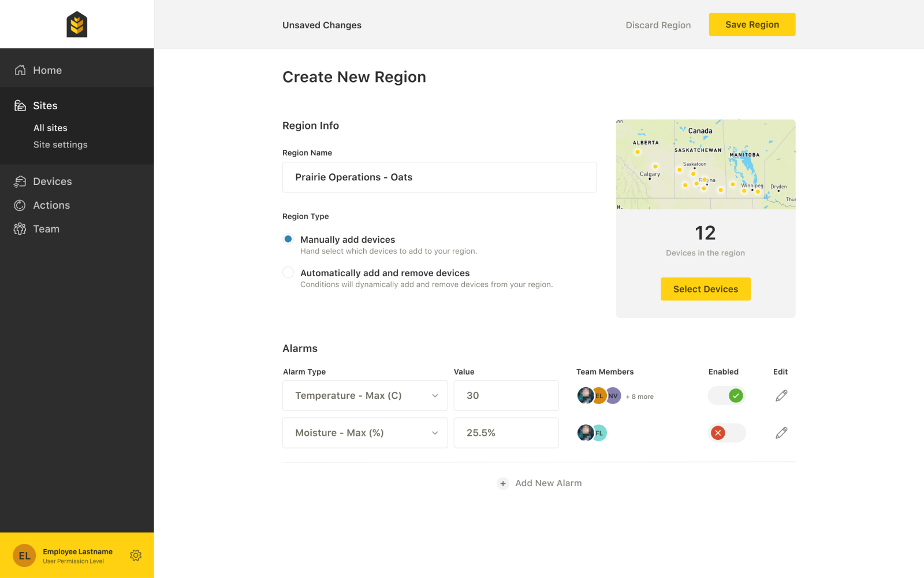Screen dimensions: 924x578
Task: Select Manually add devices option
Action: tap(288, 239)
